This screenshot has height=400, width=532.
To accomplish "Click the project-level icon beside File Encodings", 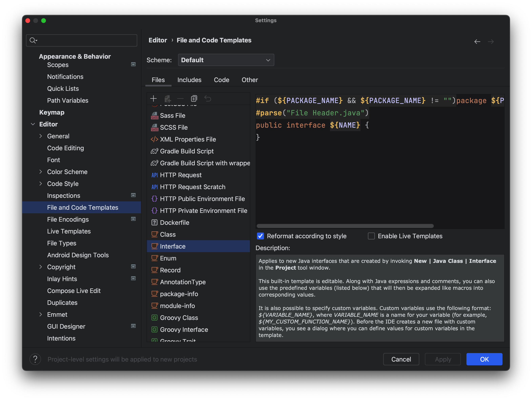I will (x=133, y=219).
